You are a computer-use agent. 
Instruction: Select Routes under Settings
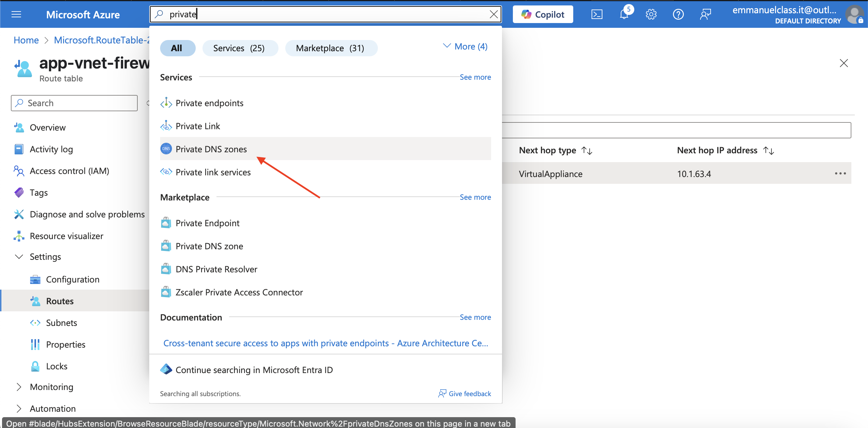pos(75,301)
